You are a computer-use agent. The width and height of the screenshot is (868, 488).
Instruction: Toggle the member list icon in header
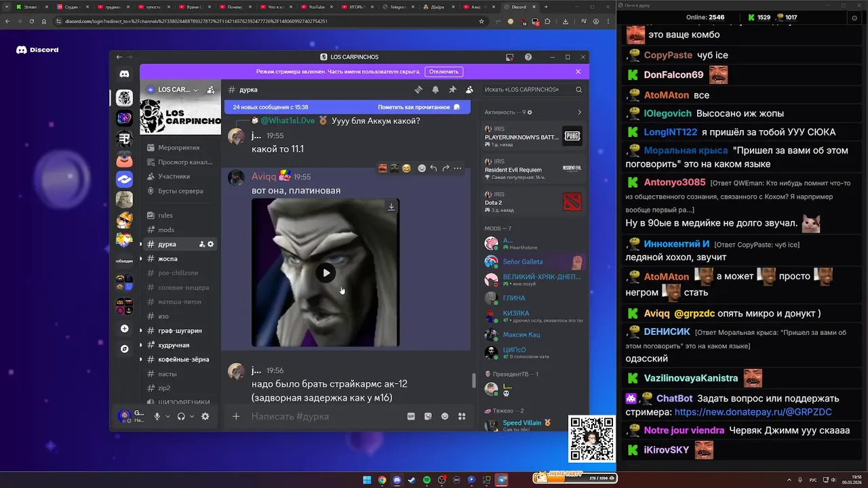(469, 89)
